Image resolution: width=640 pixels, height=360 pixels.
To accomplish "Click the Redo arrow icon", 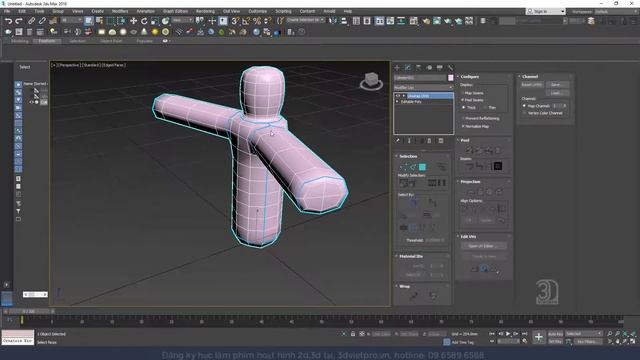I will 19,21.
